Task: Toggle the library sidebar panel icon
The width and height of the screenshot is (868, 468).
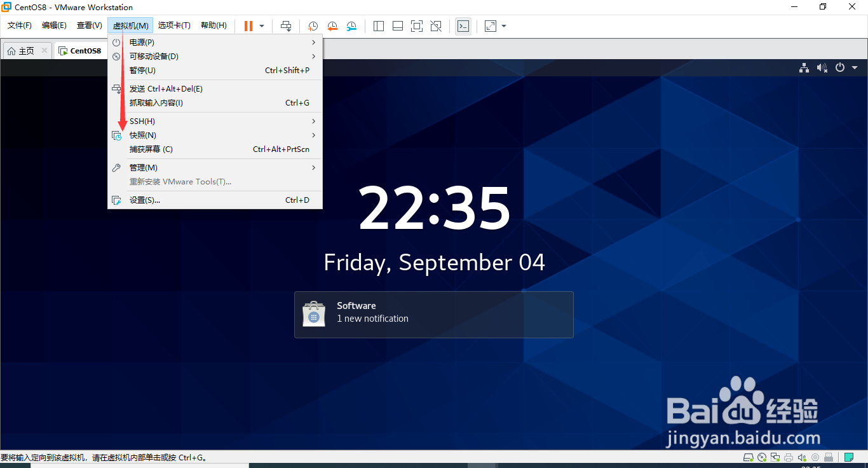Action: click(x=379, y=26)
